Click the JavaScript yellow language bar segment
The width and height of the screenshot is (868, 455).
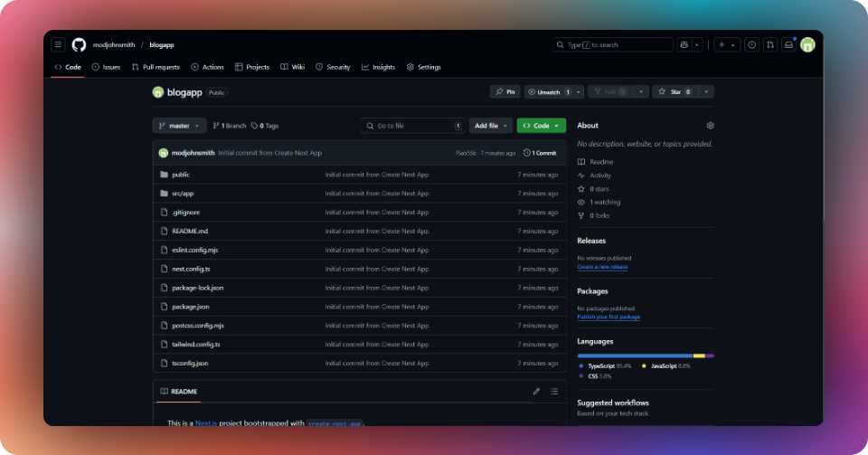699,355
